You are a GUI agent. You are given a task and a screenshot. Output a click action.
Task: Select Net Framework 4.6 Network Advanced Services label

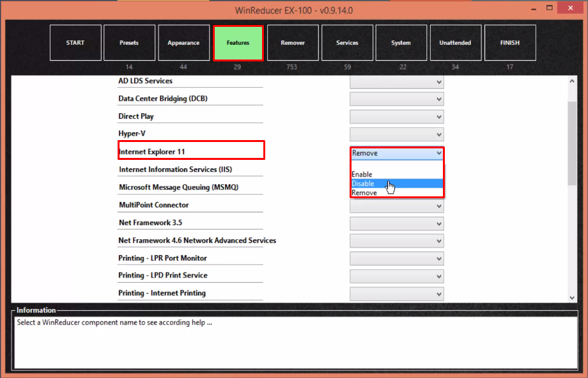point(197,240)
